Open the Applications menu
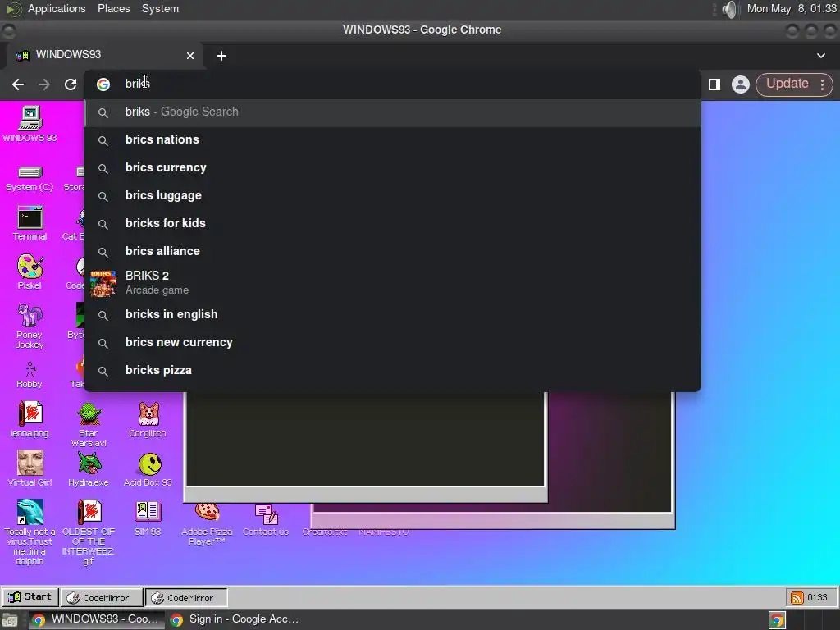Screen dimensions: 840x630 point(57,8)
